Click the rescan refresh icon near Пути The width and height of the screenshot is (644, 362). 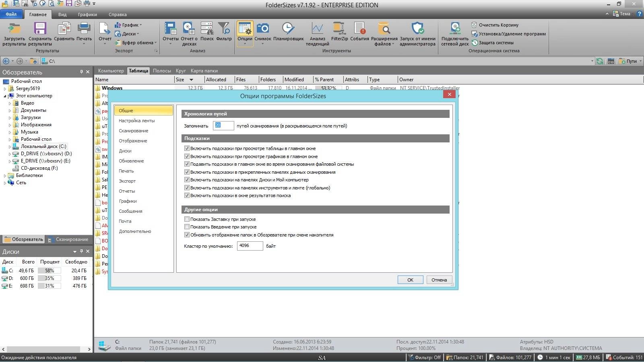[x=600, y=61]
